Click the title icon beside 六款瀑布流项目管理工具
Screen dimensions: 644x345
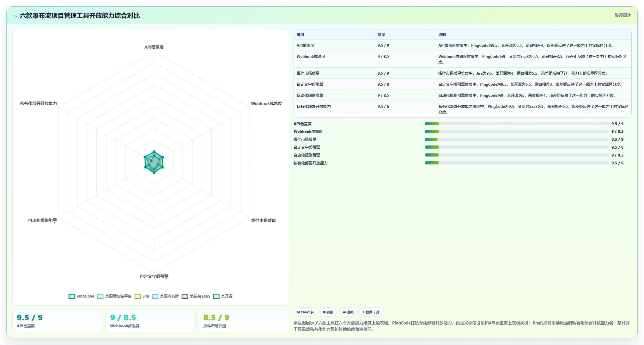click(15, 16)
